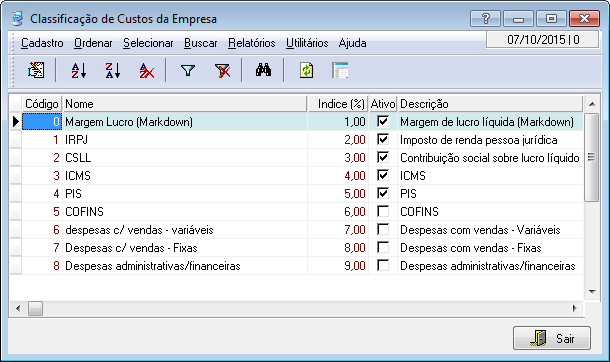Expand the Ordenar menu
610x362 pixels.
(x=93, y=43)
